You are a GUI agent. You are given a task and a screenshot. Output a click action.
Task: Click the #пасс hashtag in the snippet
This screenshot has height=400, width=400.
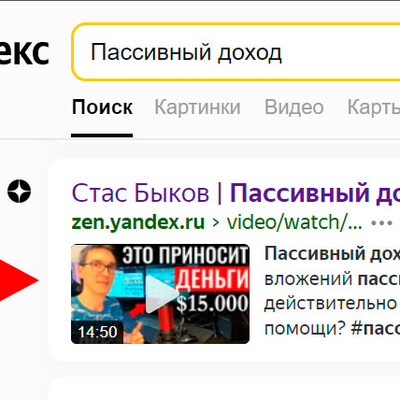click(x=375, y=329)
